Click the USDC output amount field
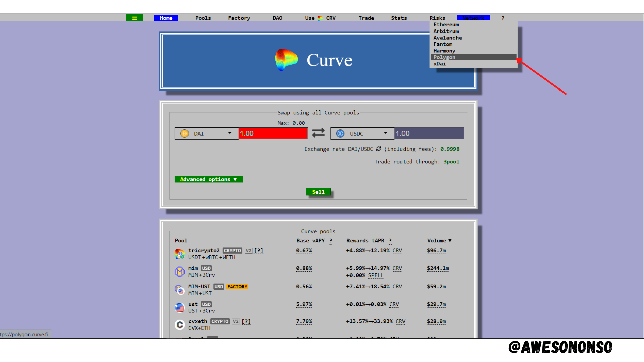Screen dimensions: 644x362 (x=429, y=133)
